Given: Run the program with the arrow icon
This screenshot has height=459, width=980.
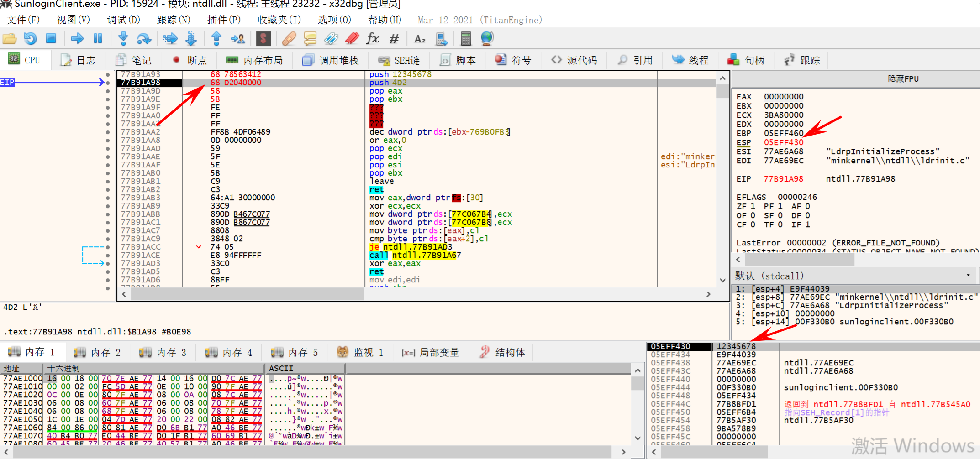Looking at the screenshot, I should click(77, 39).
